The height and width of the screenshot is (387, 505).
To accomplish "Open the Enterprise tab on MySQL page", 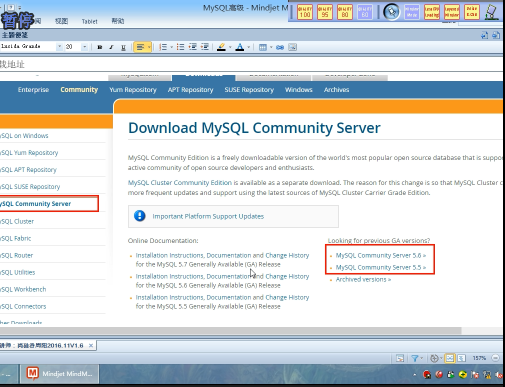I will 33,90.
